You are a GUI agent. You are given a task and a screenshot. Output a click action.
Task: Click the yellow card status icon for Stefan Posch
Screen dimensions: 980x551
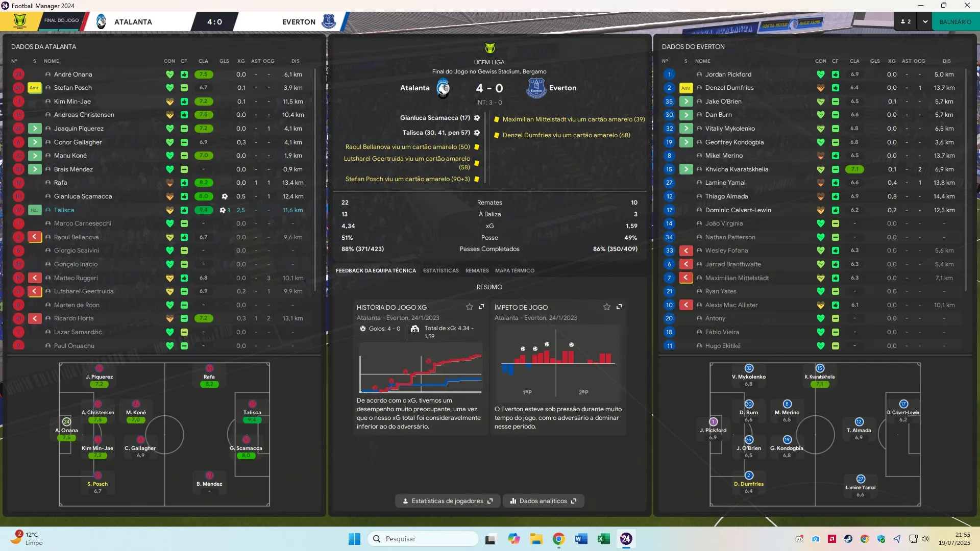(x=34, y=88)
